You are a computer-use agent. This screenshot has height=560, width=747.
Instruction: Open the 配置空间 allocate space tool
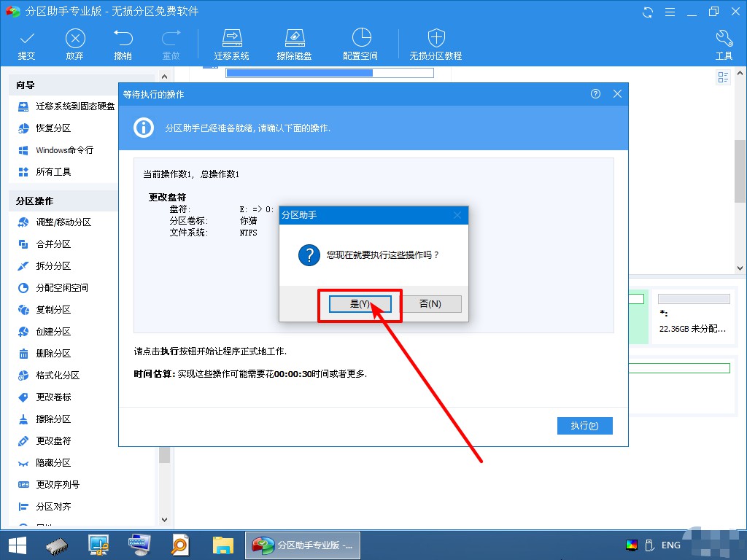point(360,44)
